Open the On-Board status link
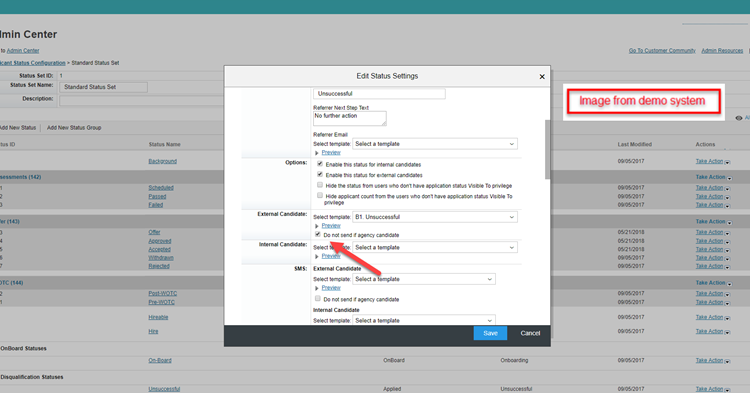 pos(160,360)
